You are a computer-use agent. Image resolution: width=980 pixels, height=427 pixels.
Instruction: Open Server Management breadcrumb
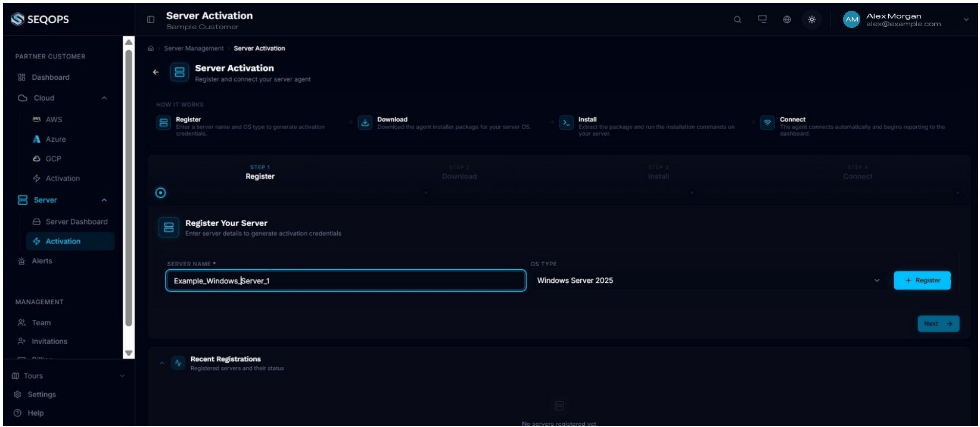click(194, 48)
